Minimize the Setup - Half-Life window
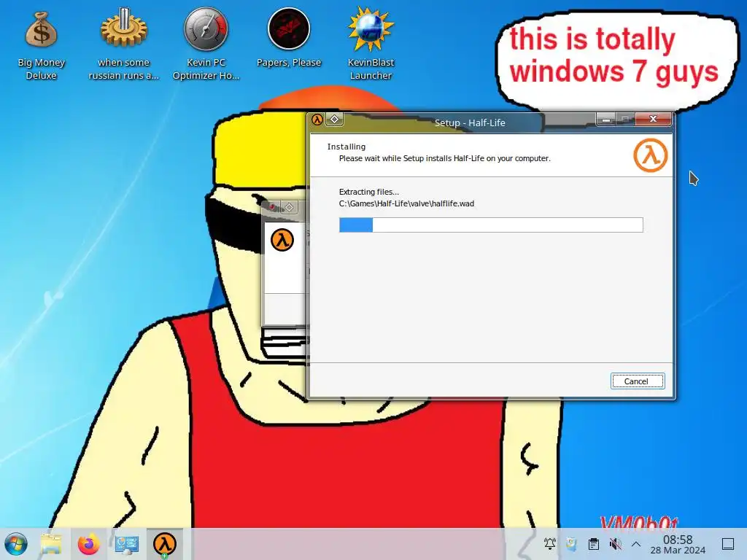 (x=606, y=120)
